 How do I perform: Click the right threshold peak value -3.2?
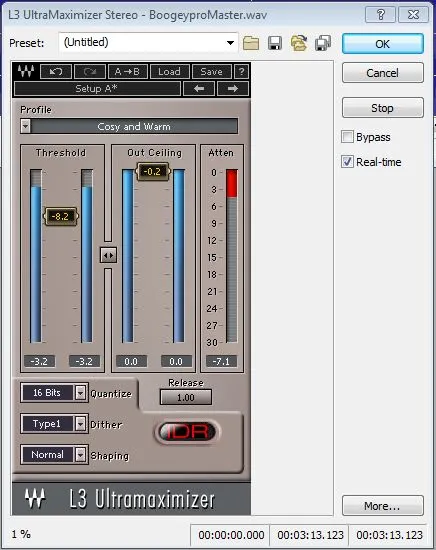85,361
